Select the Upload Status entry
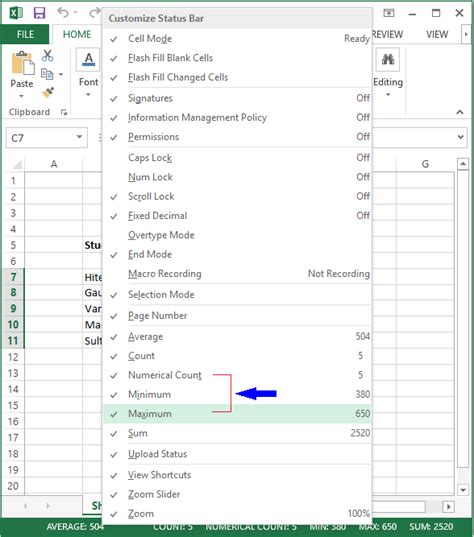Viewport: 474px width, 537px height. pos(237,454)
